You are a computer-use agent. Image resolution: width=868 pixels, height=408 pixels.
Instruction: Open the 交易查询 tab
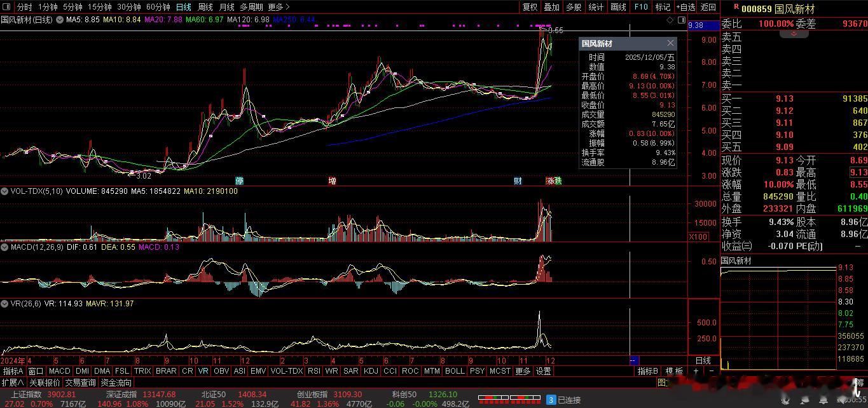(x=80, y=383)
